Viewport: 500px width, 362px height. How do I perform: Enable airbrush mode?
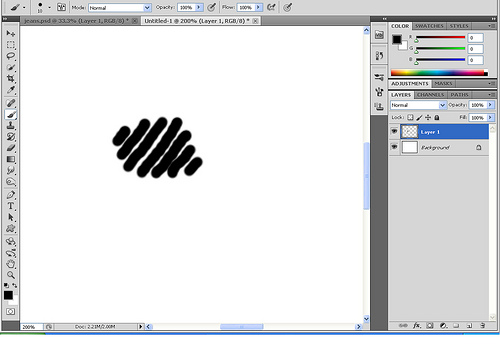pyautogui.click(x=271, y=7)
